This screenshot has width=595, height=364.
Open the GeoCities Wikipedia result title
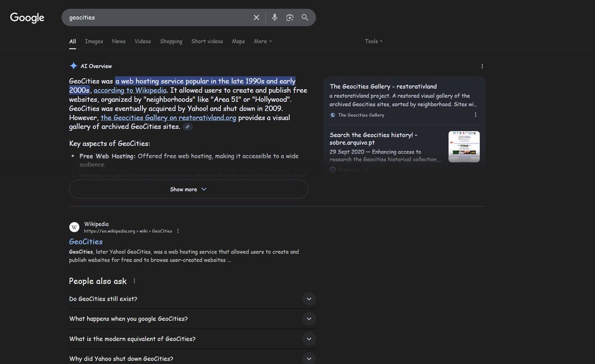(x=86, y=242)
